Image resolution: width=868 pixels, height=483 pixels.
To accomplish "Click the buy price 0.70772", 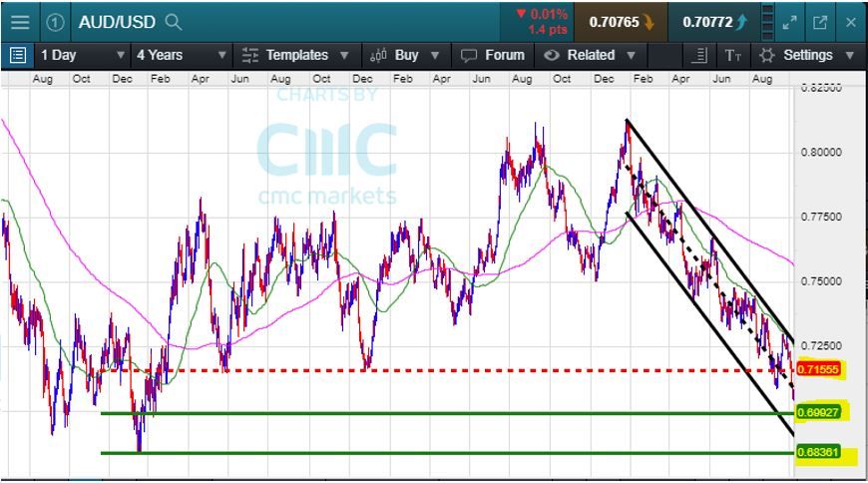I will (714, 22).
